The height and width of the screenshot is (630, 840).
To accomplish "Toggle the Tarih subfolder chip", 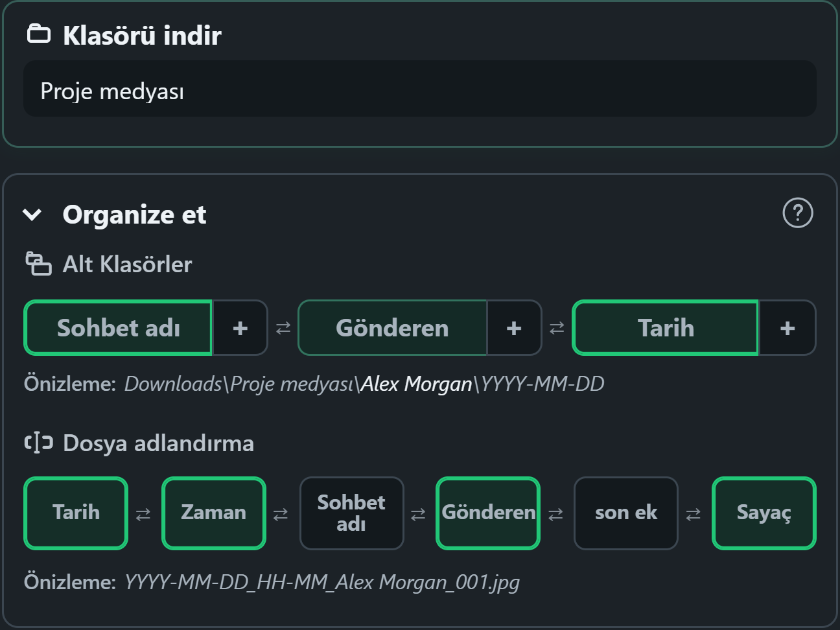I will (x=666, y=328).
